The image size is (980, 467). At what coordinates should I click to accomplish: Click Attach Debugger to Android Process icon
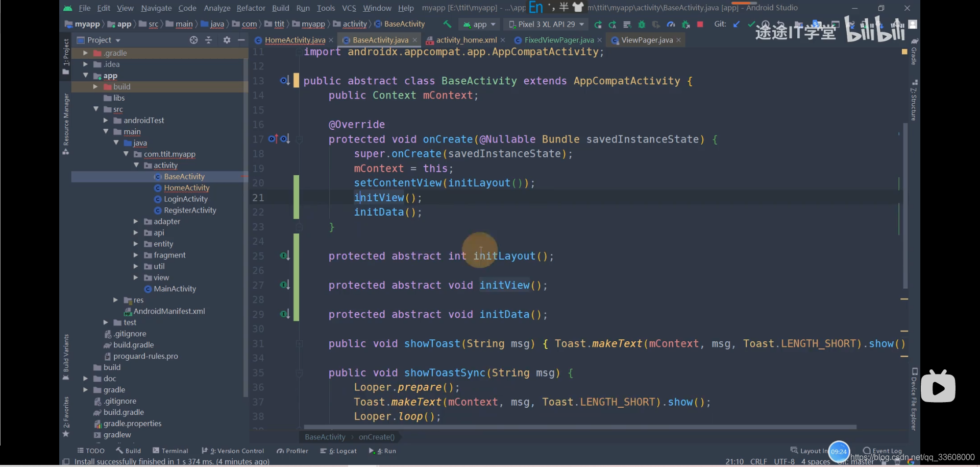(x=686, y=25)
